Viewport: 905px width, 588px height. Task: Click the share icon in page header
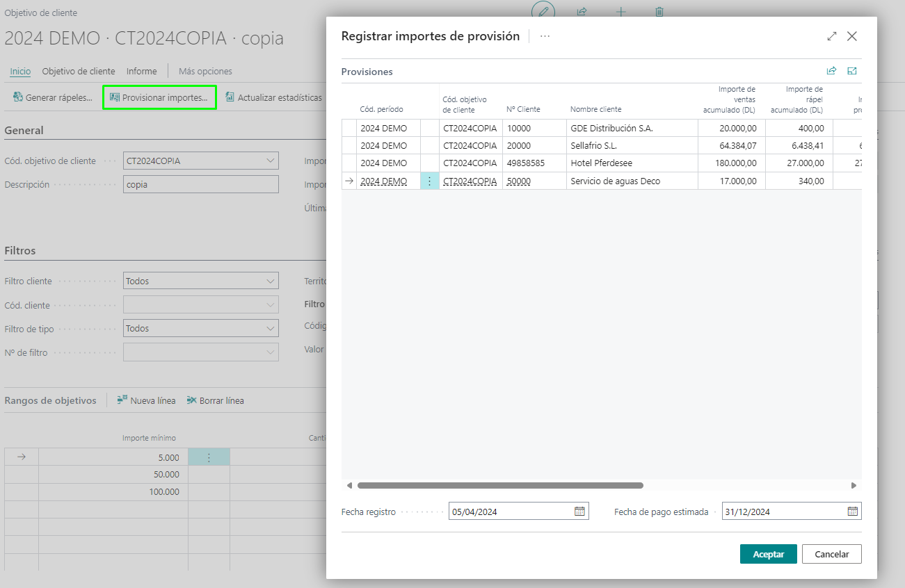582,12
